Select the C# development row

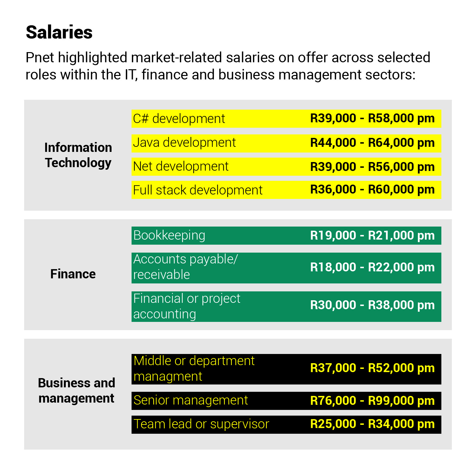[x=286, y=119]
